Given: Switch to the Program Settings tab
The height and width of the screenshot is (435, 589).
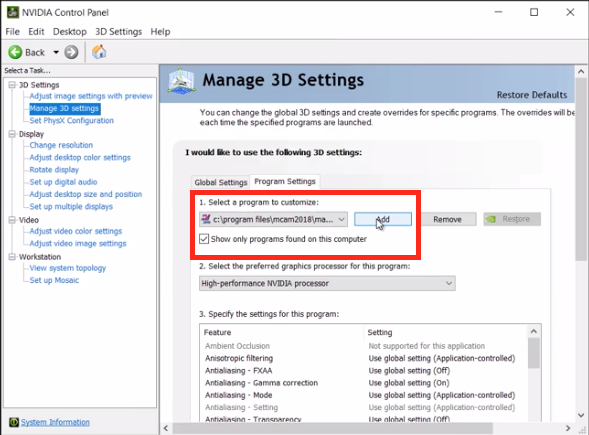Looking at the screenshot, I should coord(285,181).
